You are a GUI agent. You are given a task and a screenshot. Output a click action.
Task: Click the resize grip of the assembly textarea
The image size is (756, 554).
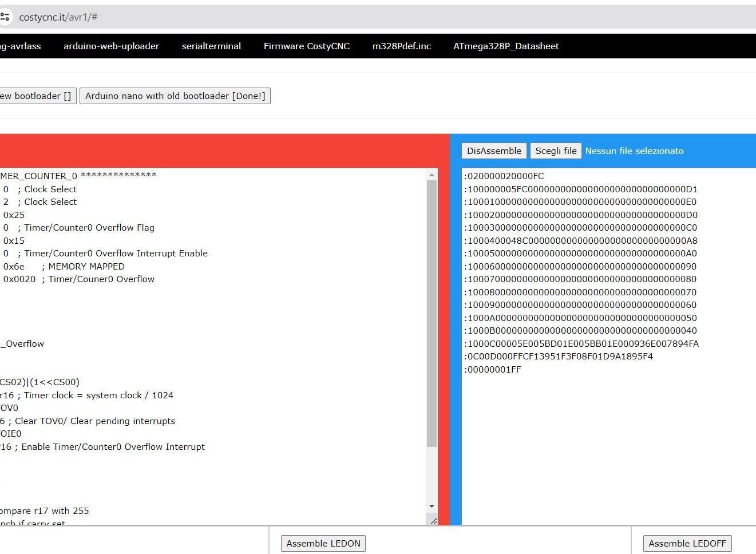[433, 521]
